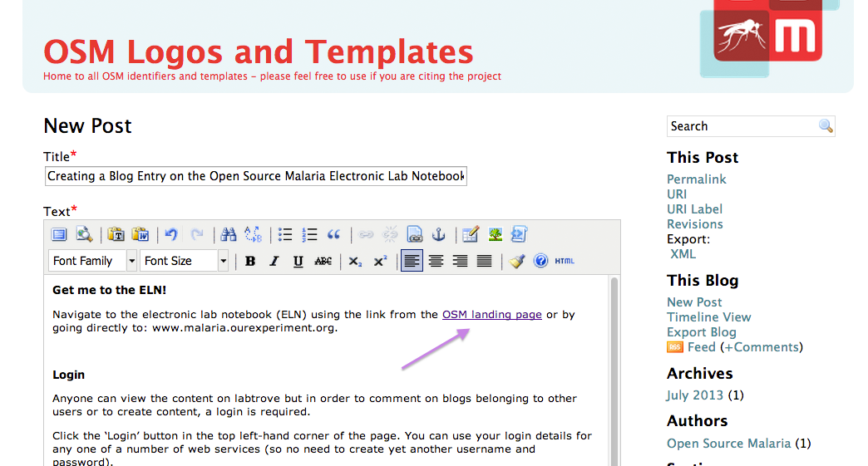Image resolution: width=868 pixels, height=466 pixels.
Task: Click the insert link chain icon
Action: point(366,234)
